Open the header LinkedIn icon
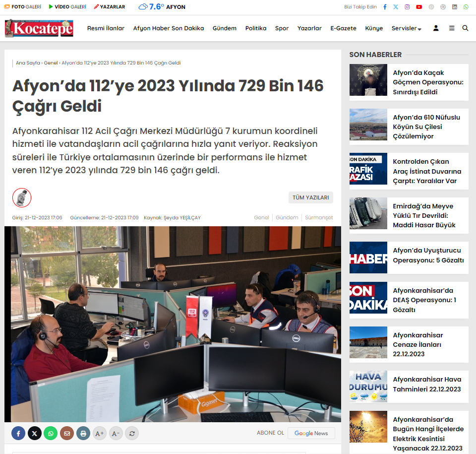Screen dimensions: 476x454 tap(455, 7)
